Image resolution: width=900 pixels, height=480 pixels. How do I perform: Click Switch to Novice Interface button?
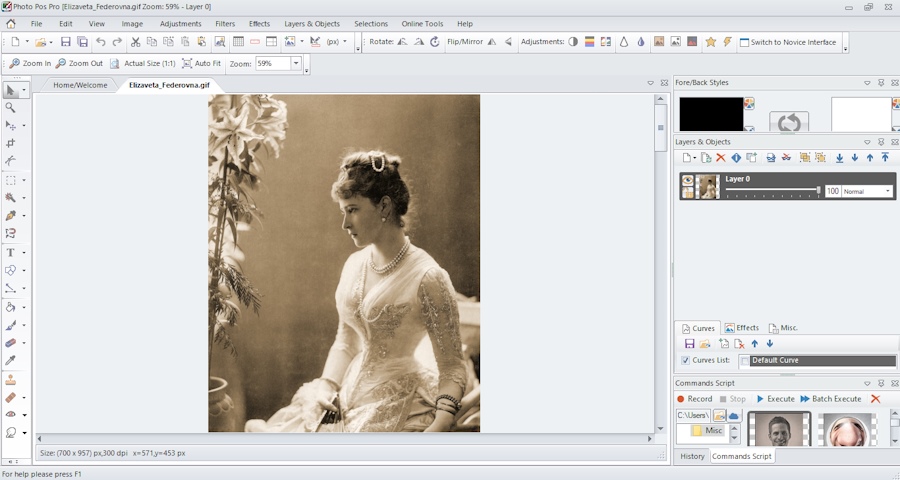tap(787, 42)
